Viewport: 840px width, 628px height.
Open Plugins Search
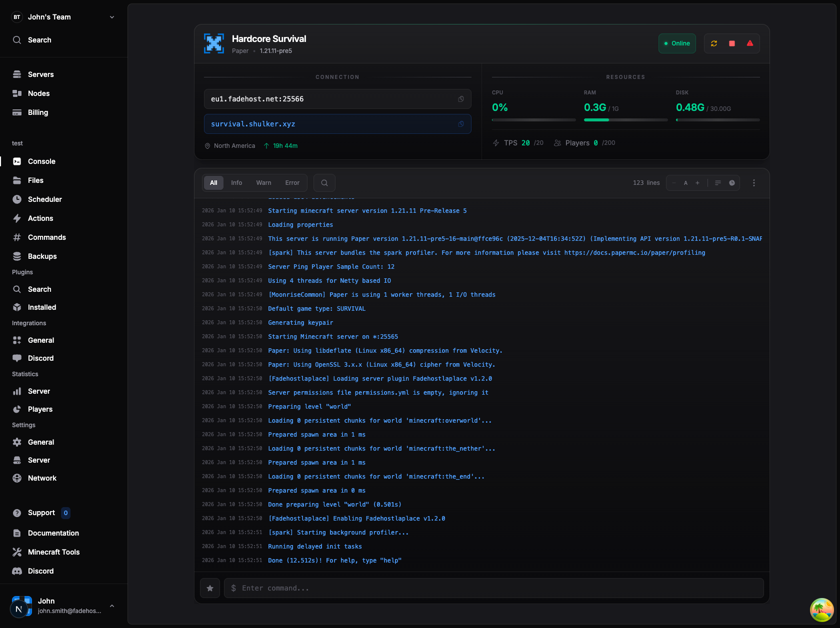point(63,289)
